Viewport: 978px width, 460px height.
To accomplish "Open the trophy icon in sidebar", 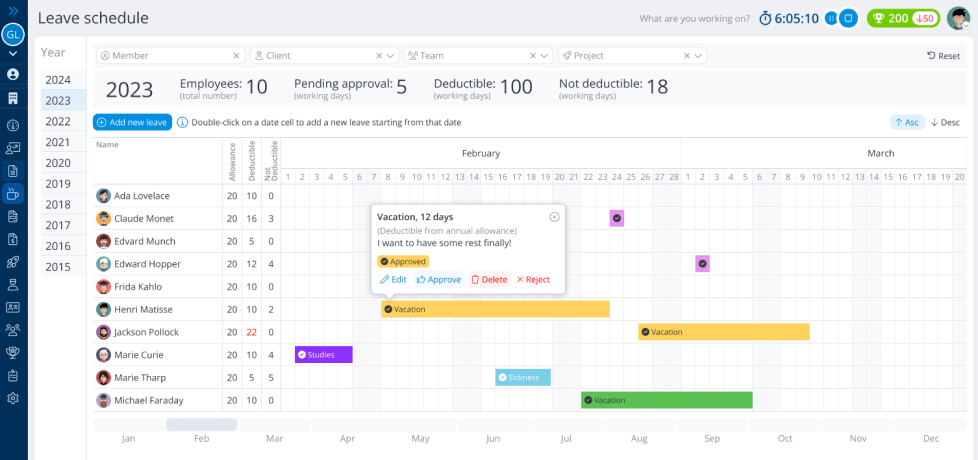I will coord(13,352).
